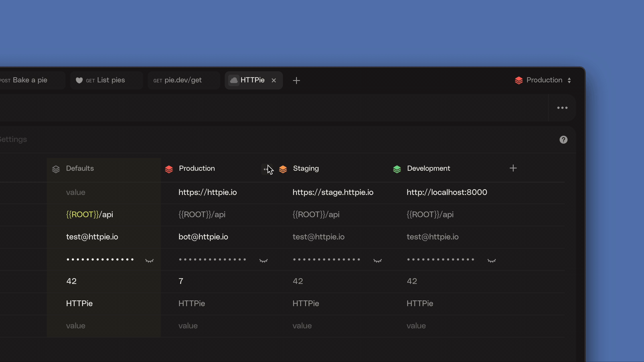644x362 pixels.
Task: Click the overflow menu ellipsis icon
Action: pyautogui.click(x=563, y=108)
